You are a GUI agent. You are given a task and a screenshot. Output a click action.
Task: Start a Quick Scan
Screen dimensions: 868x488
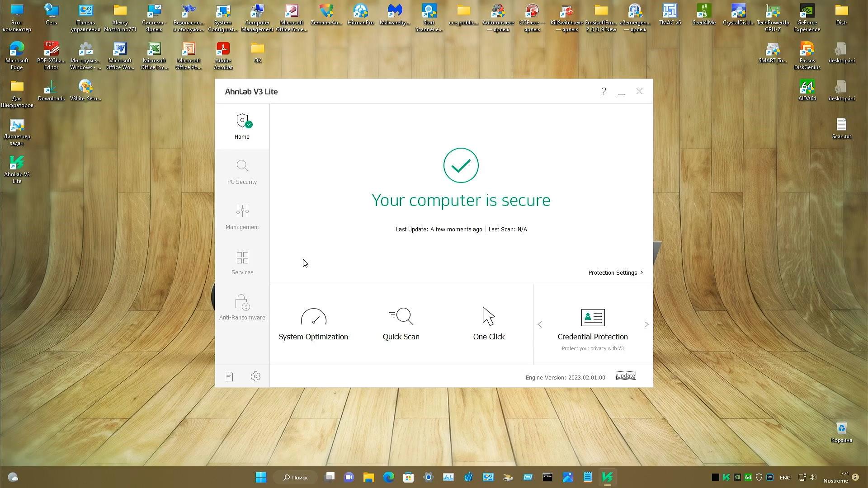(x=401, y=323)
